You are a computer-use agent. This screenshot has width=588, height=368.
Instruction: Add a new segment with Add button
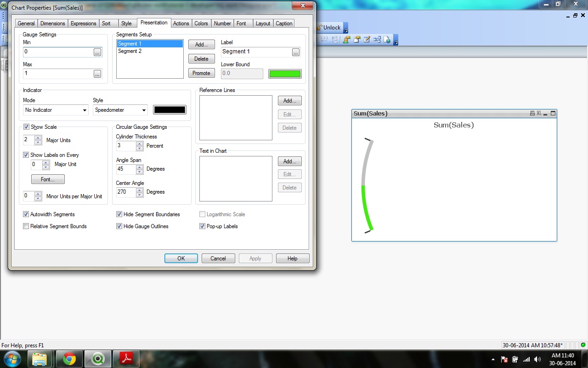point(202,45)
